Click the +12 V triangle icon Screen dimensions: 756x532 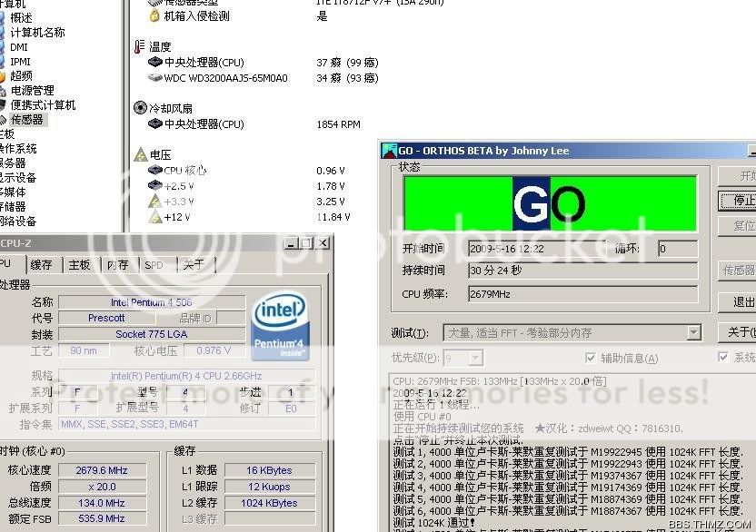pyautogui.click(x=154, y=217)
